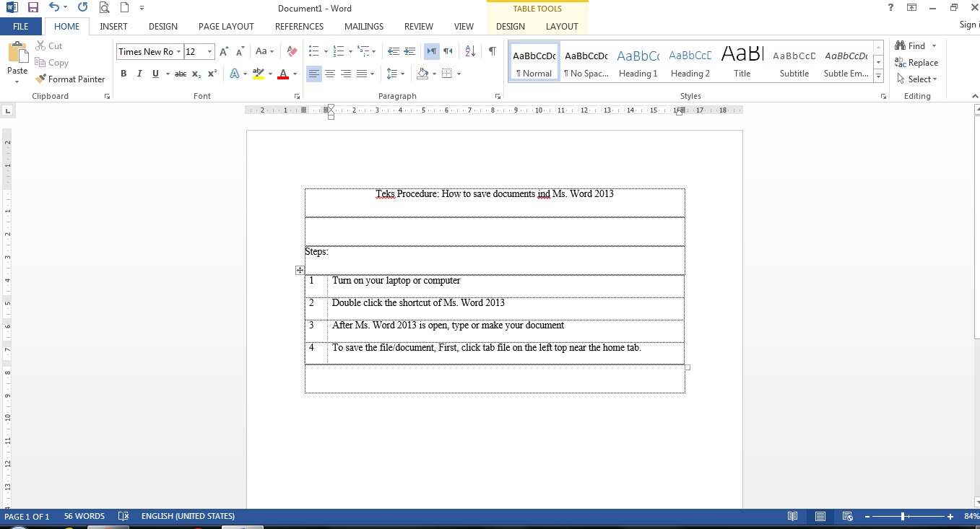Open the font size dropdown
This screenshot has height=529, width=980.
click(x=210, y=51)
